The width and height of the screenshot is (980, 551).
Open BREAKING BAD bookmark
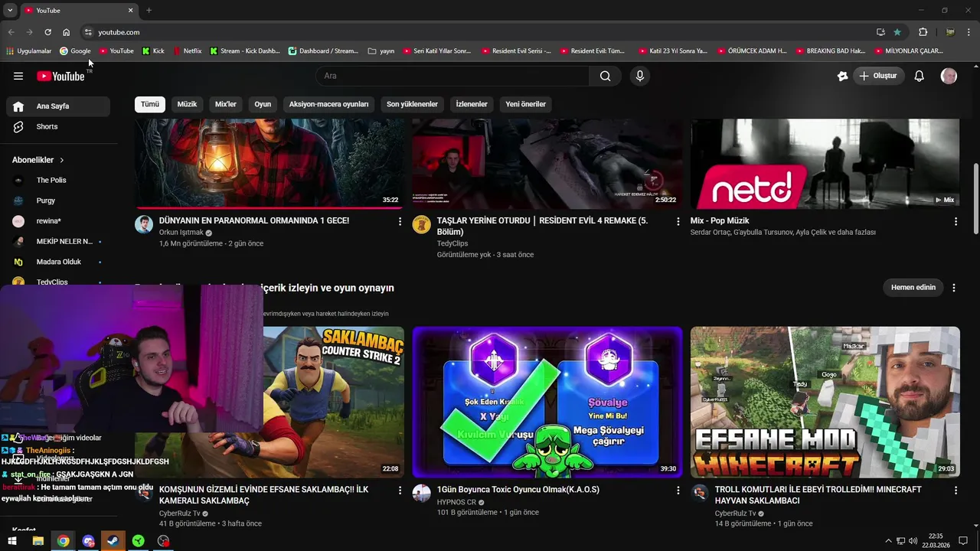(x=831, y=51)
